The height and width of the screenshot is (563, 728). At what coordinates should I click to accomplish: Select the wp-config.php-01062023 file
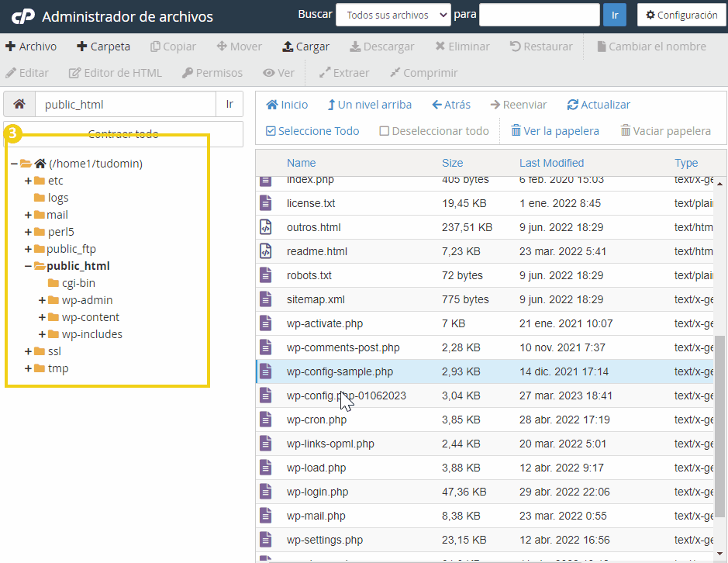tap(485, 395)
